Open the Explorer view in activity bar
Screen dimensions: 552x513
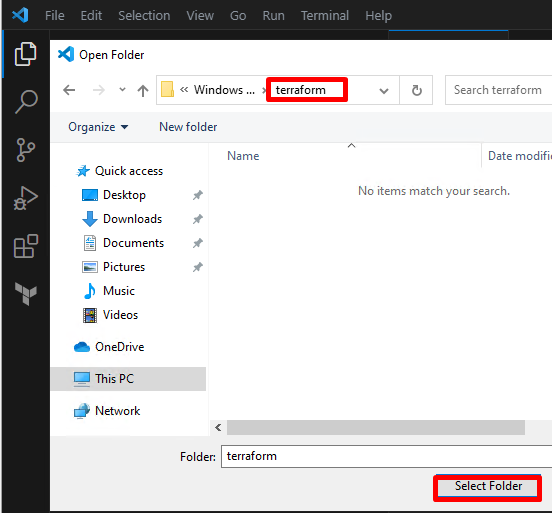(25, 54)
